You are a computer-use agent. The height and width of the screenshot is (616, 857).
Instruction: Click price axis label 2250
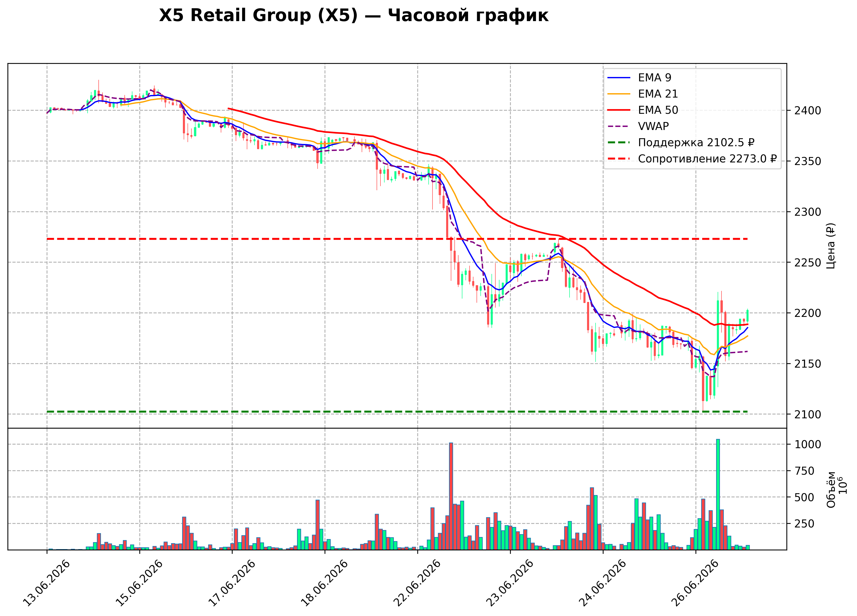pos(808,263)
